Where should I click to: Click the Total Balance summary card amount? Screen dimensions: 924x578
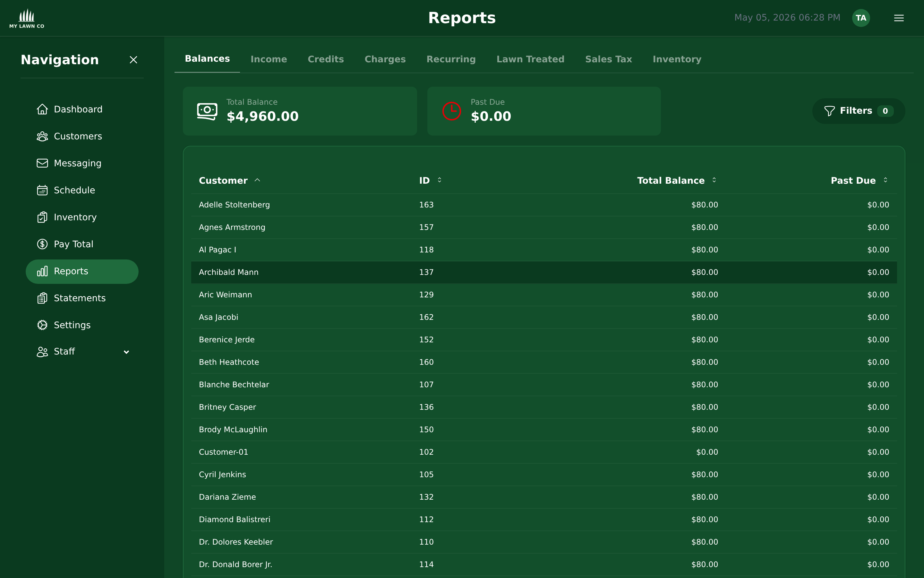[x=263, y=116]
